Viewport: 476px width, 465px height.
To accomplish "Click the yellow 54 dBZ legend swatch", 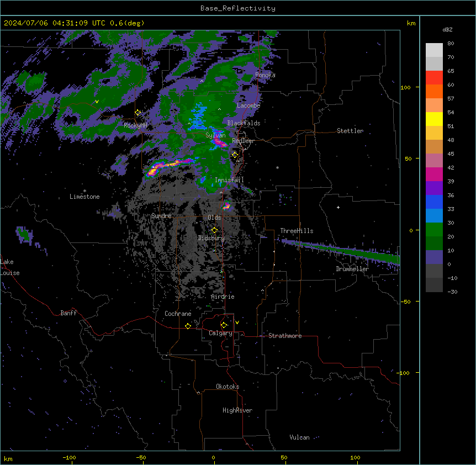I will (434, 119).
